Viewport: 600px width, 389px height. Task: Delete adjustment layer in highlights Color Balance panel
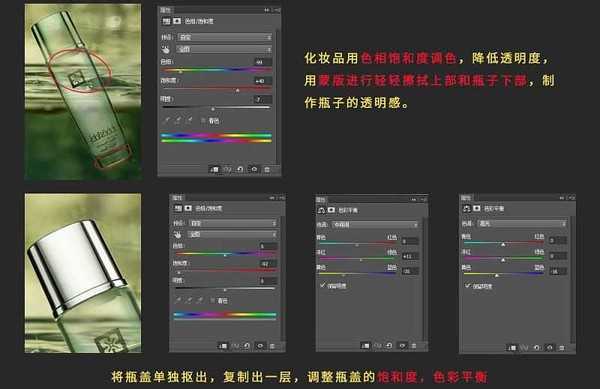coord(562,348)
